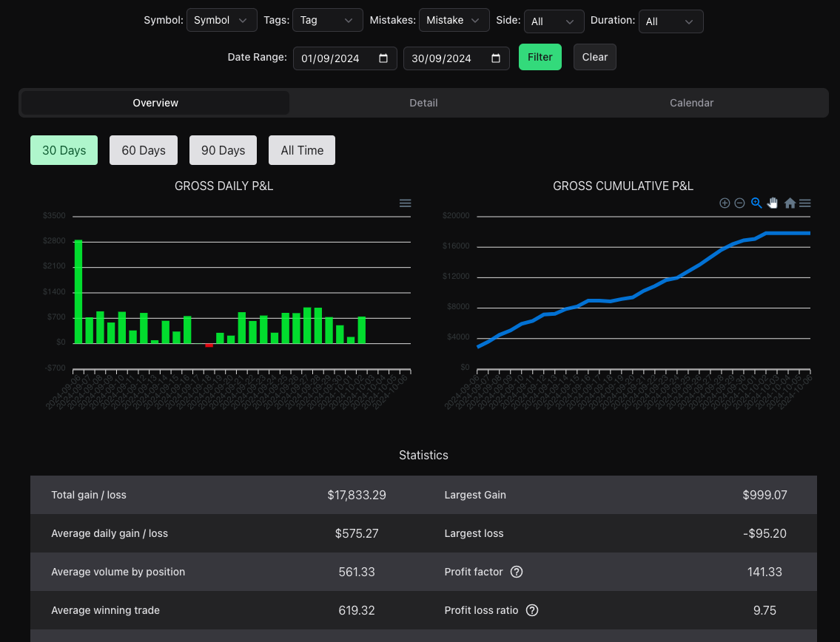Toggle the All Time range
840x642 pixels.
tap(302, 150)
